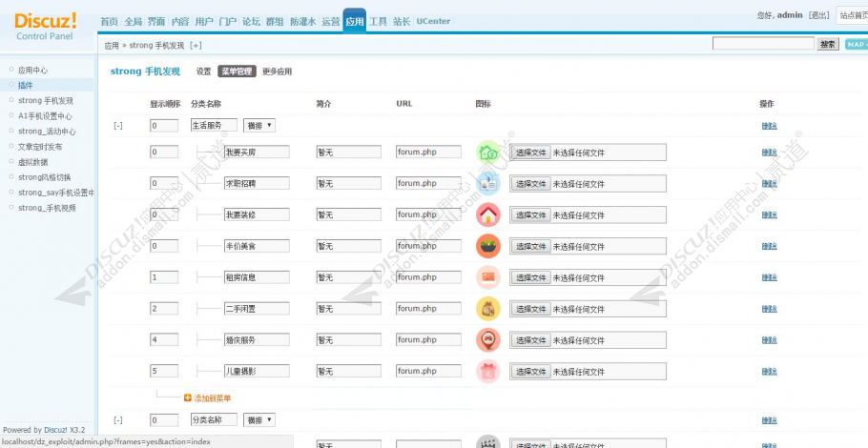
Task: Click 添加新菜单 to add a menu
Action: 212,398
